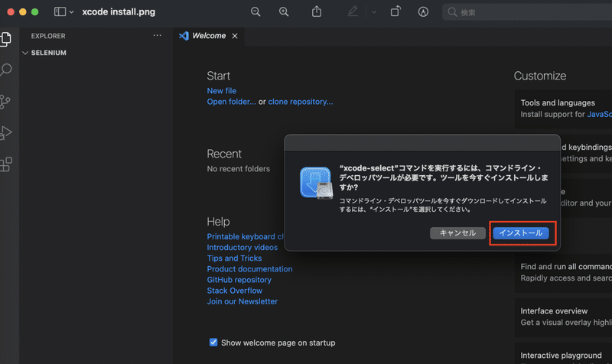Click the yellow minimize window button
Viewport: 612px width, 364px height.
[23, 12]
